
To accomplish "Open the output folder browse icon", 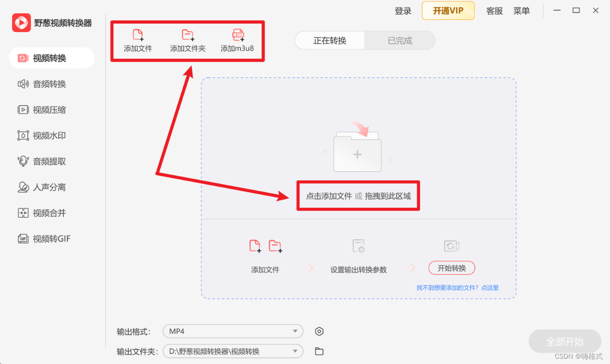I will click(319, 351).
